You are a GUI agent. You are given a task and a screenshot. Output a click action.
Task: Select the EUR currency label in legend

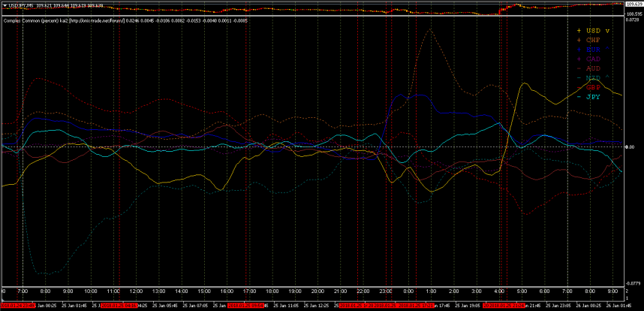click(x=593, y=50)
